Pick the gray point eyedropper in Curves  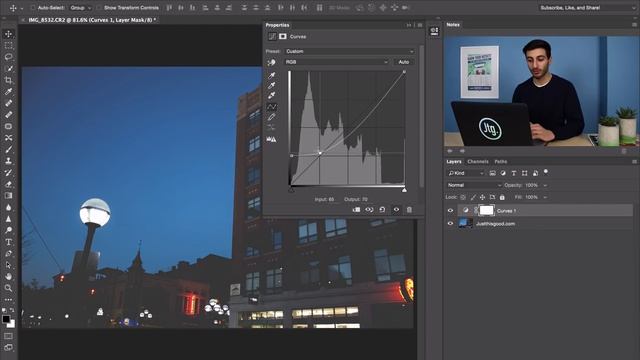271,85
